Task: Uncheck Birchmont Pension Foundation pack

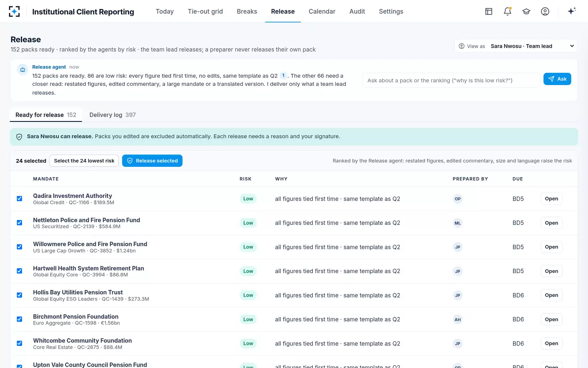Action: pos(19,319)
